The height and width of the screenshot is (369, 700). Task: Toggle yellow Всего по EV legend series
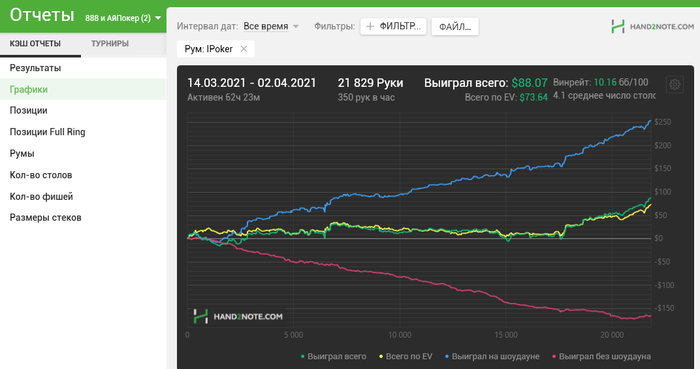[405, 357]
